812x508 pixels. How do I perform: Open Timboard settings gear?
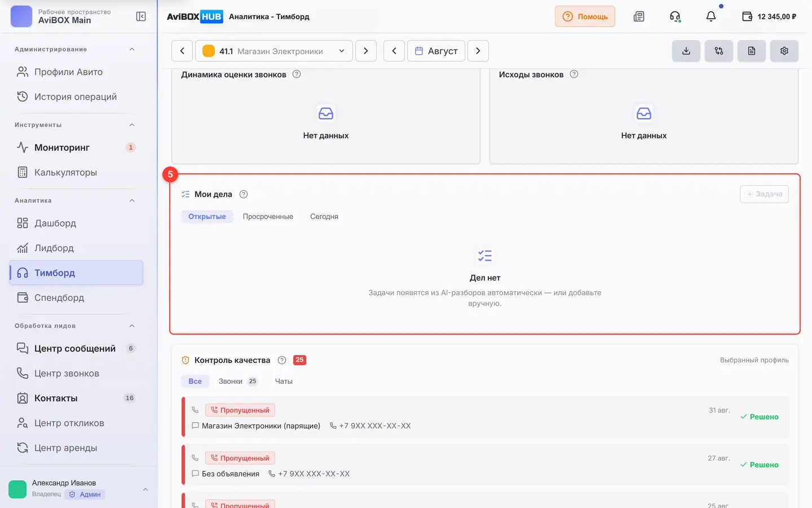click(x=784, y=51)
